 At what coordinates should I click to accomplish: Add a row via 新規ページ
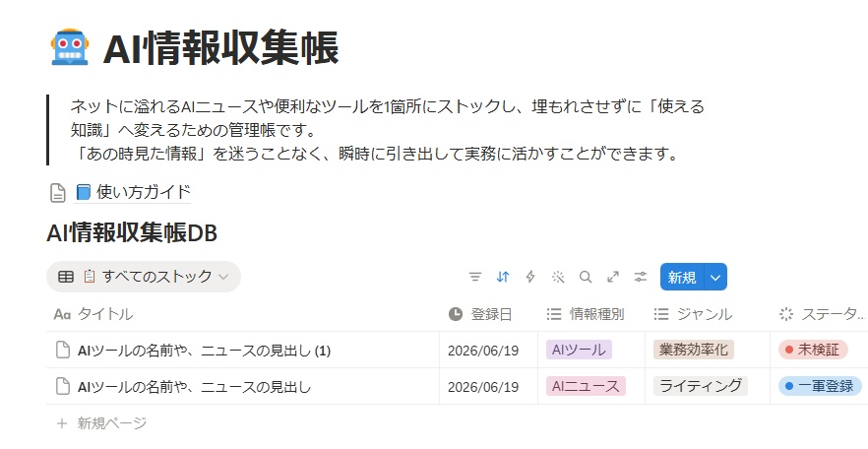click(102, 423)
